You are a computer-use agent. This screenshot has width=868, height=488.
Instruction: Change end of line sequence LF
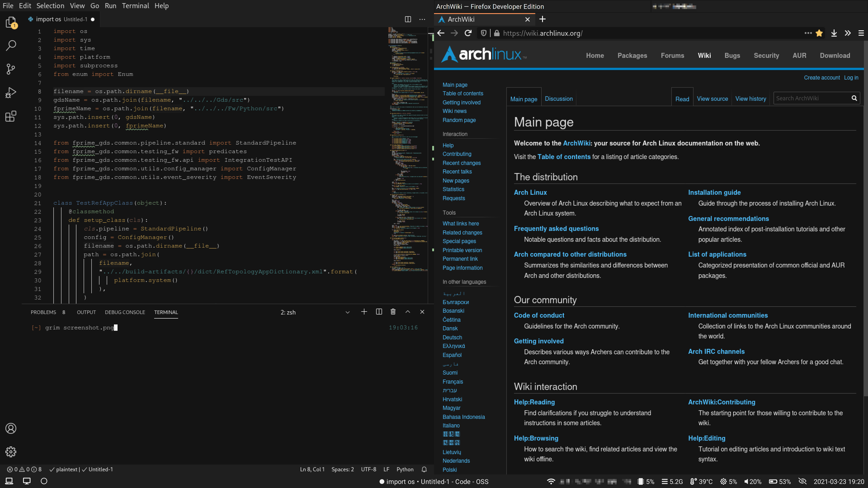pos(386,469)
